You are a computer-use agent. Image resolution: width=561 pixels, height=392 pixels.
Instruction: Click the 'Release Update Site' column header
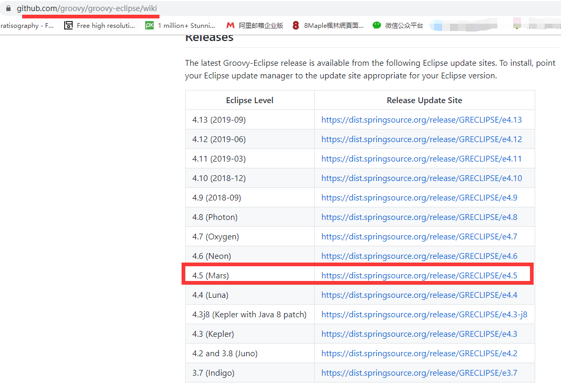pyautogui.click(x=424, y=100)
